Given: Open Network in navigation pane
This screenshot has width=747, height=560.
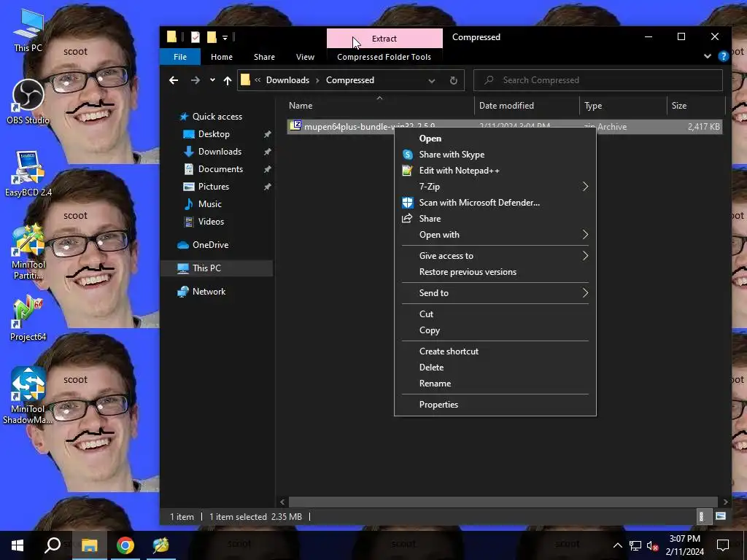Looking at the screenshot, I should [x=209, y=292].
